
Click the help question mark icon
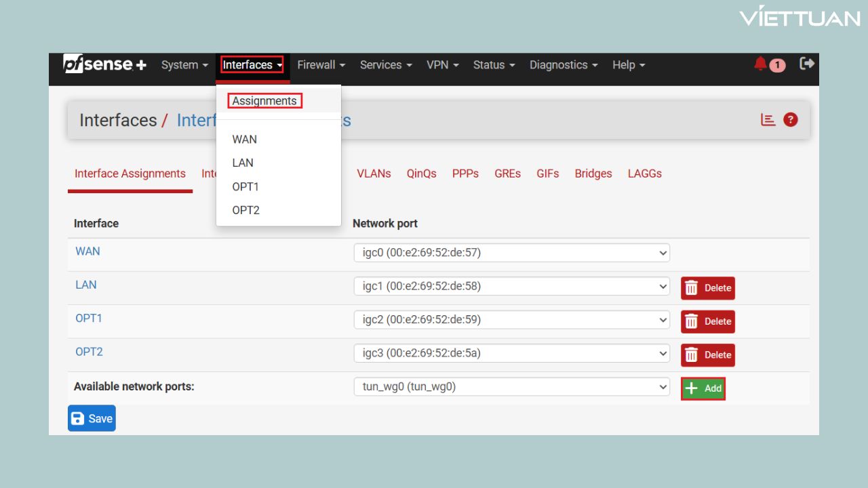791,119
